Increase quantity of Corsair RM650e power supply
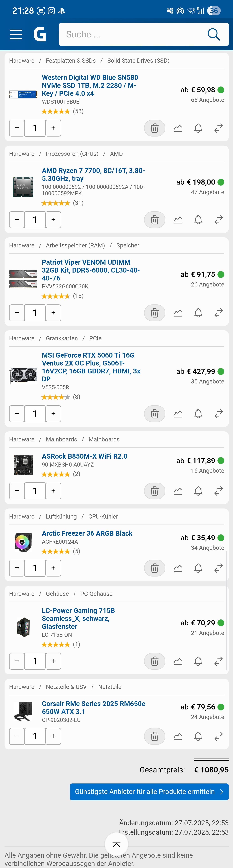Screen dimensions: 233x868 click(x=53, y=736)
